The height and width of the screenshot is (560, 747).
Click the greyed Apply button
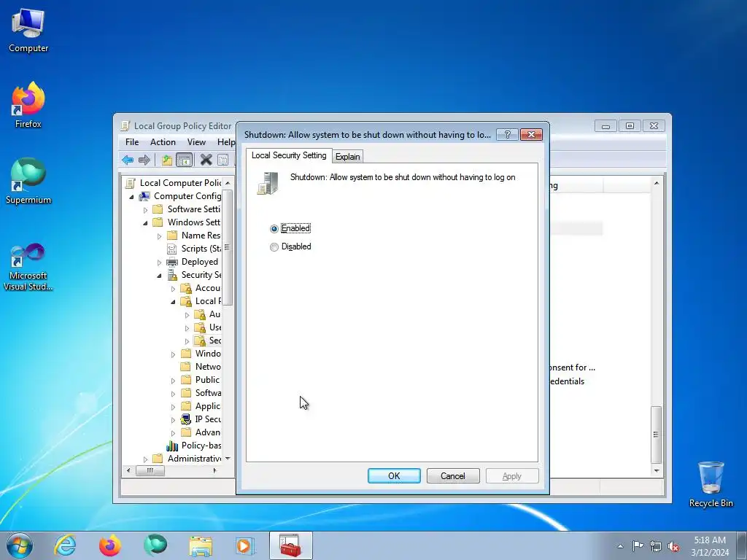click(x=512, y=475)
